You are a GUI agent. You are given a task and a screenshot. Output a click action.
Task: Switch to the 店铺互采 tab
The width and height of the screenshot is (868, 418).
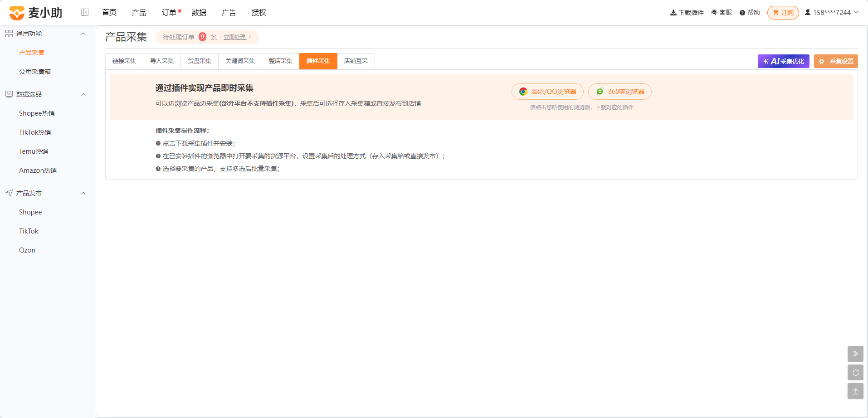356,61
